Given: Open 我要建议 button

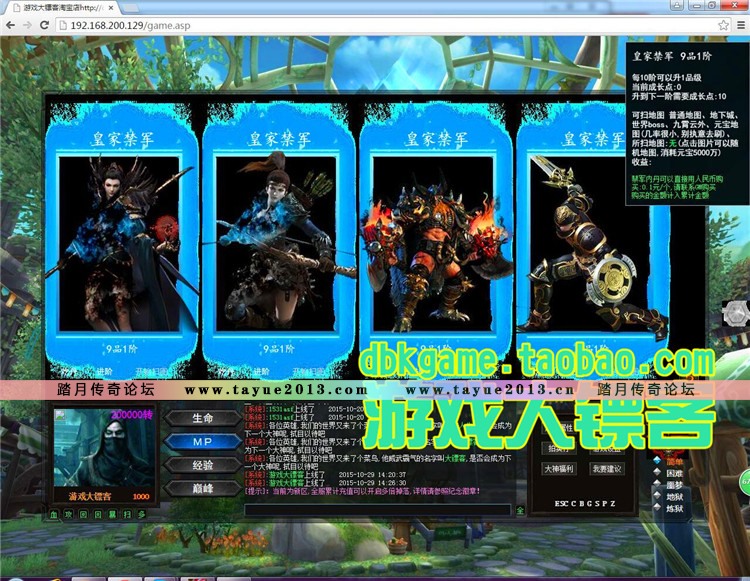Looking at the screenshot, I should [607, 469].
